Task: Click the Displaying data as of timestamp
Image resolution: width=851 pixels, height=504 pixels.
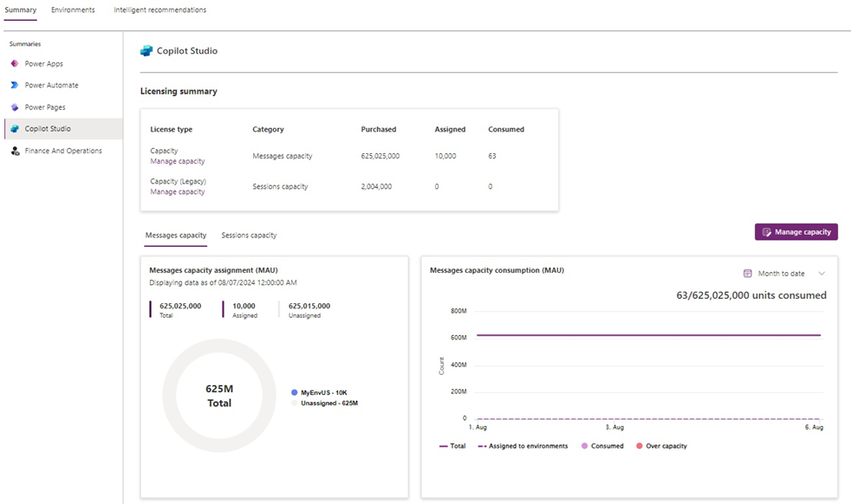Action: point(223,282)
